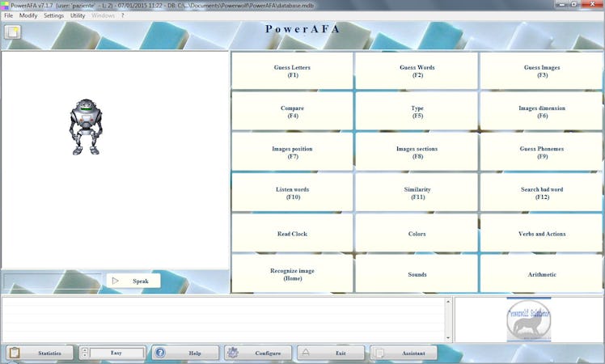This screenshot has height=364, width=605.
Task: Click the message log scrollbar down arrow
Action: tap(448, 338)
